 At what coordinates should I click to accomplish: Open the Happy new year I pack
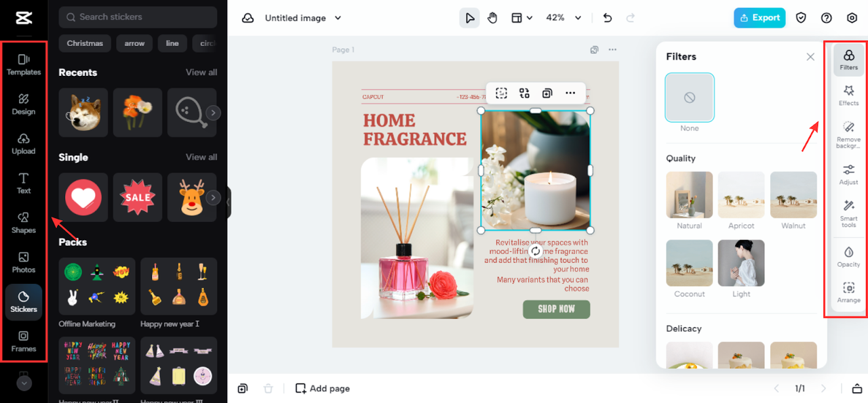[179, 287]
